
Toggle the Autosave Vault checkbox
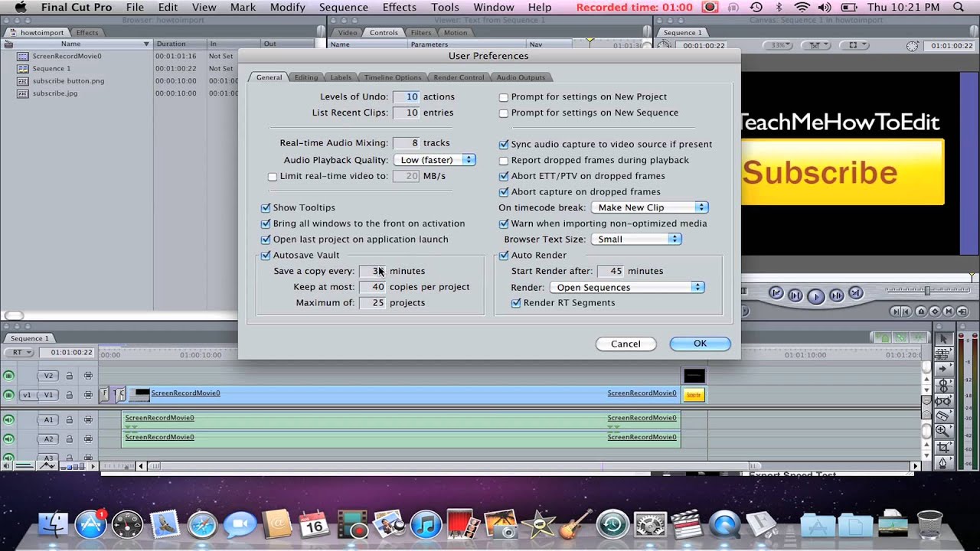[266, 256]
